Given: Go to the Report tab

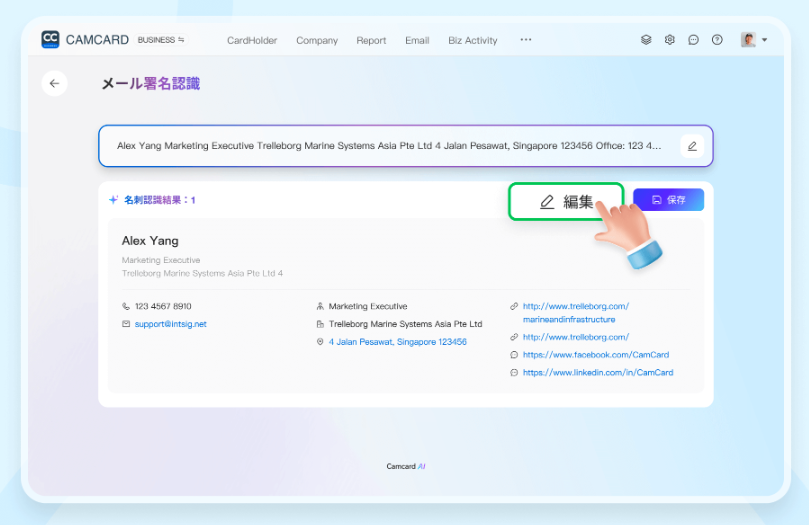Looking at the screenshot, I should click(x=371, y=40).
